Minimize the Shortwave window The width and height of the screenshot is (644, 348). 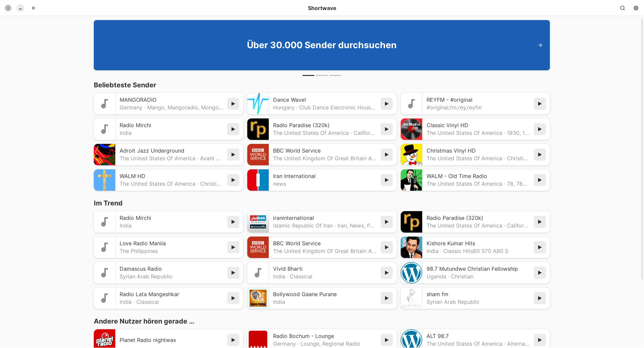[x=20, y=8]
